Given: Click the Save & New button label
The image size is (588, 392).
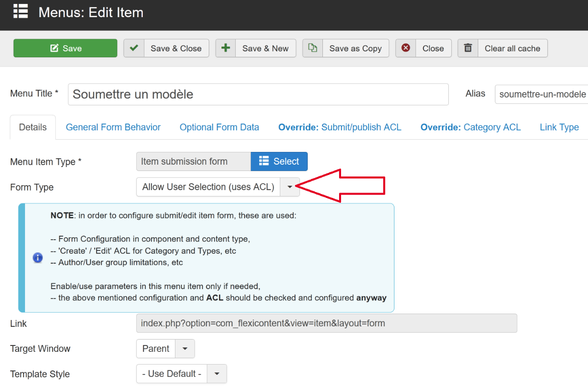Looking at the screenshot, I should [x=266, y=49].
